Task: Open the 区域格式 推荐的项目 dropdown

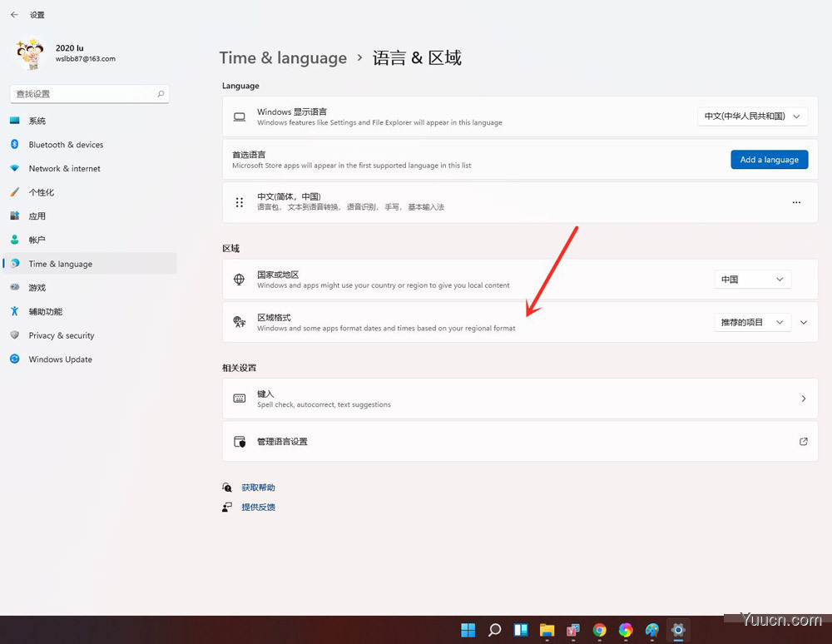Action: point(752,323)
